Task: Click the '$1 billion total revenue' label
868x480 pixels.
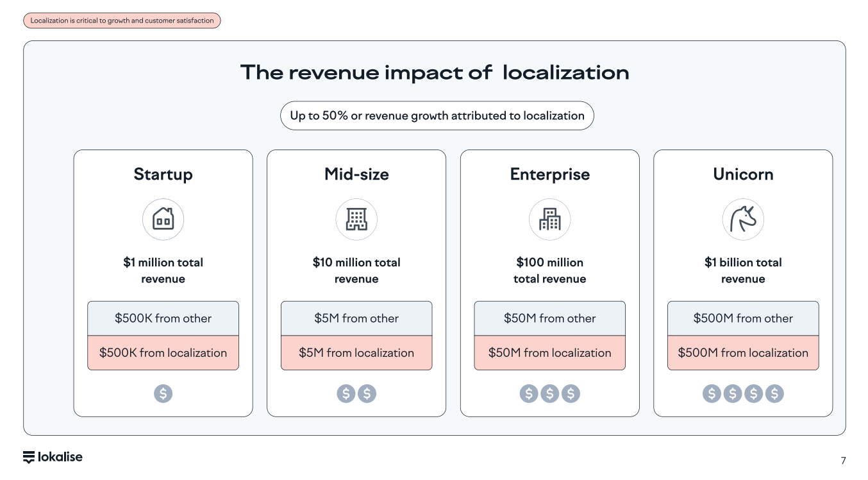Action: (x=743, y=270)
